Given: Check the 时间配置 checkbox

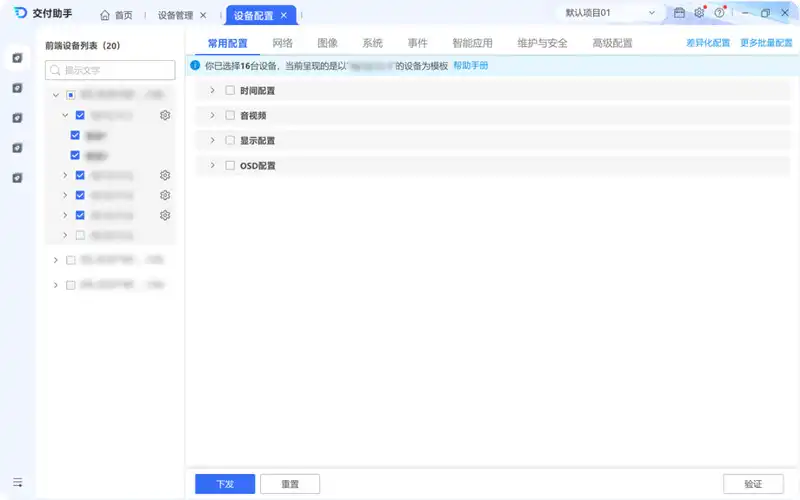Looking at the screenshot, I should click(x=230, y=90).
